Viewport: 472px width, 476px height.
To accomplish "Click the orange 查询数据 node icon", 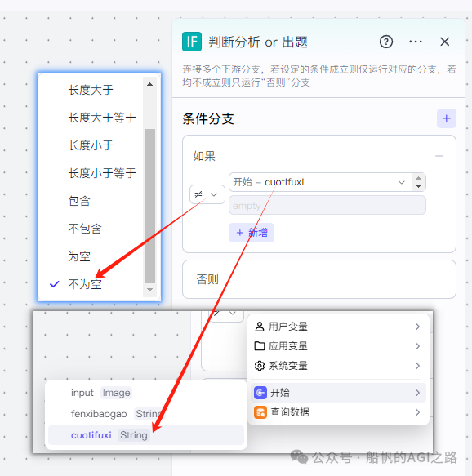I will [260, 412].
